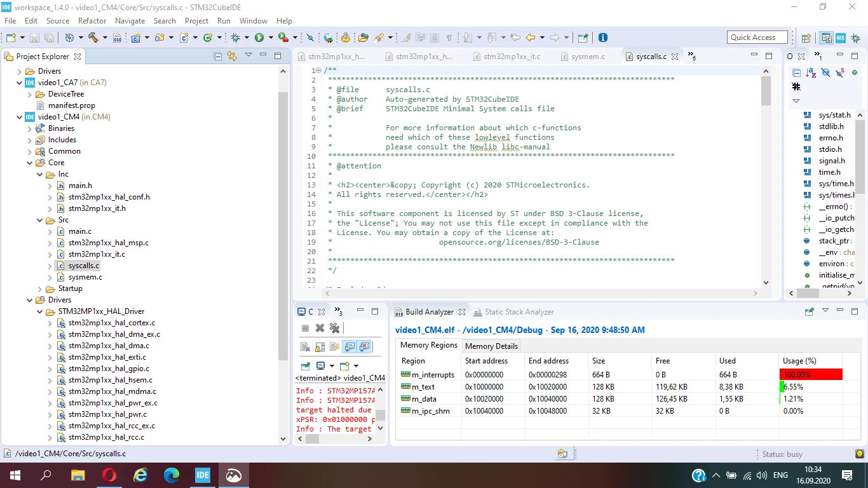Click the Information Center blue info icon

(x=603, y=37)
